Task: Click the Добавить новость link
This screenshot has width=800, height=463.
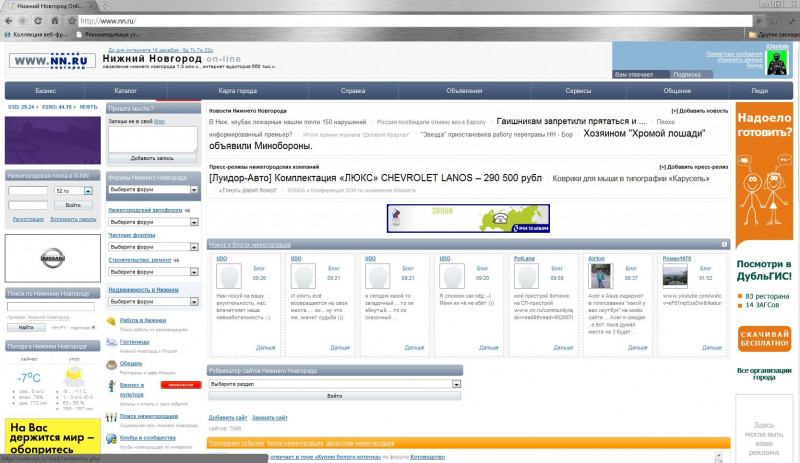Action: (699, 111)
